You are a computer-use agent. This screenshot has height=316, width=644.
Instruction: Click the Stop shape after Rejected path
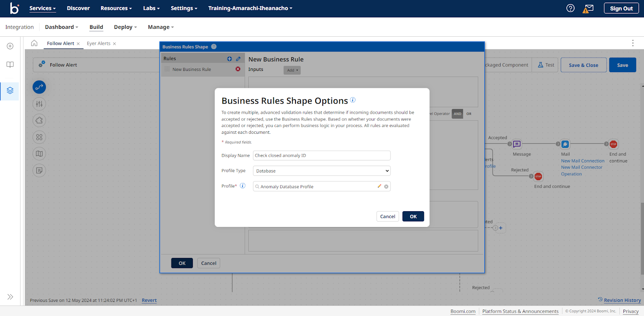click(538, 177)
